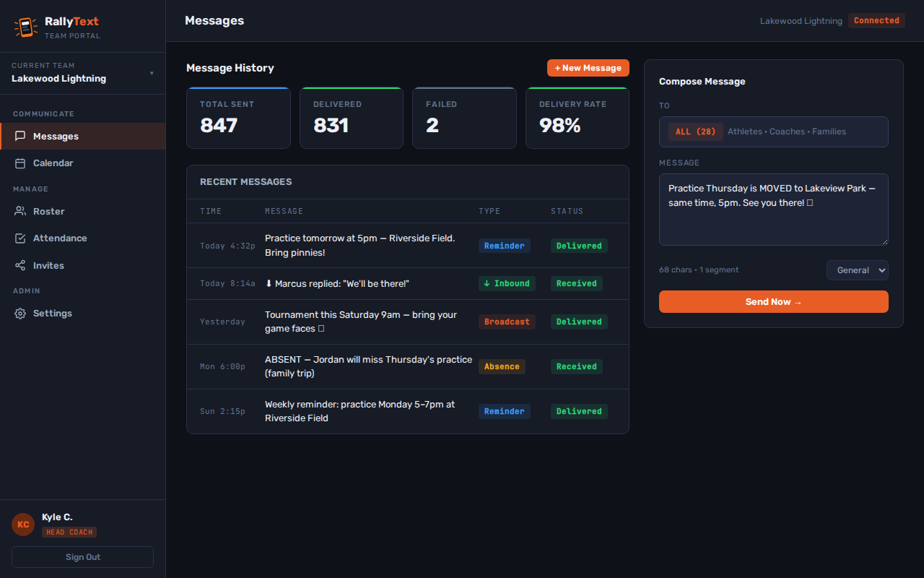Click the Kyle C. user name
Screen dimensions: 924x578
click(x=57, y=517)
